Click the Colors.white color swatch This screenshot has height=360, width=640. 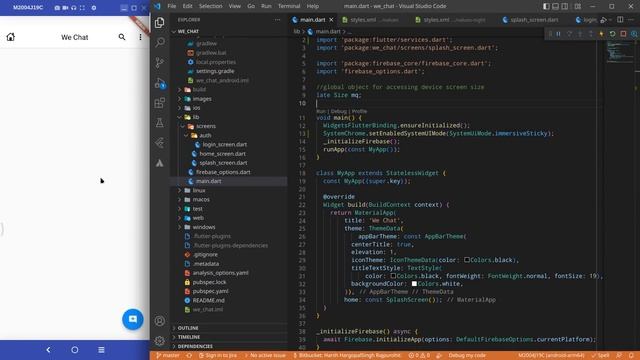tap(414, 284)
